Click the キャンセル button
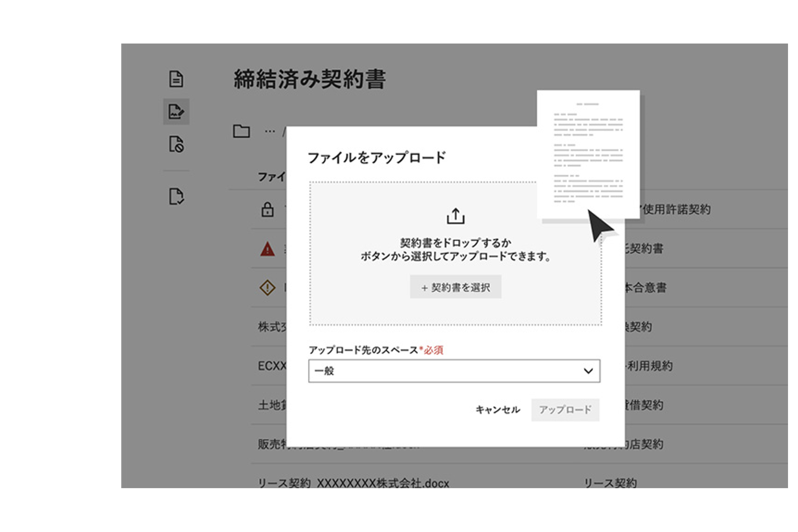This screenshot has height=532, width=798. (498, 409)
